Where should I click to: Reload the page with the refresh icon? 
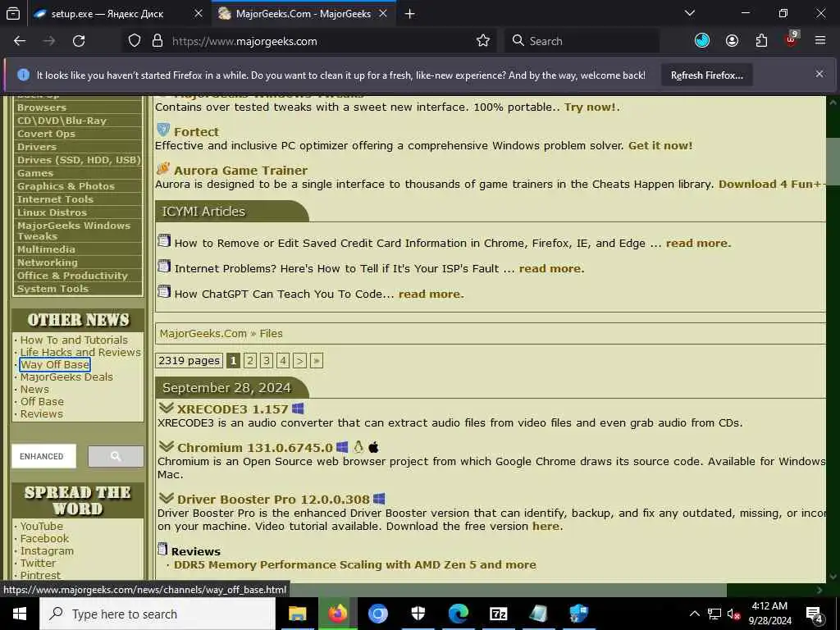[x=79, y=41]
